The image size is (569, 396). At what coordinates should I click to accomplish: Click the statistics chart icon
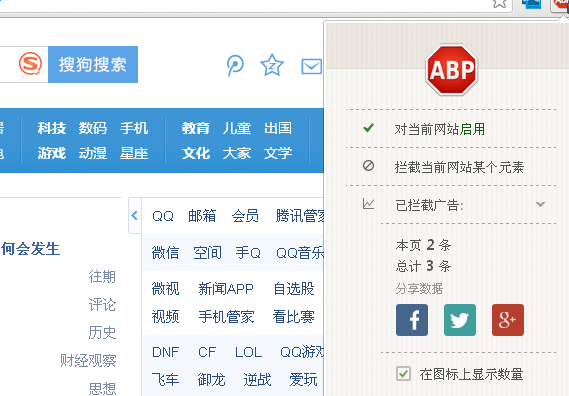[x=368, y=204]
